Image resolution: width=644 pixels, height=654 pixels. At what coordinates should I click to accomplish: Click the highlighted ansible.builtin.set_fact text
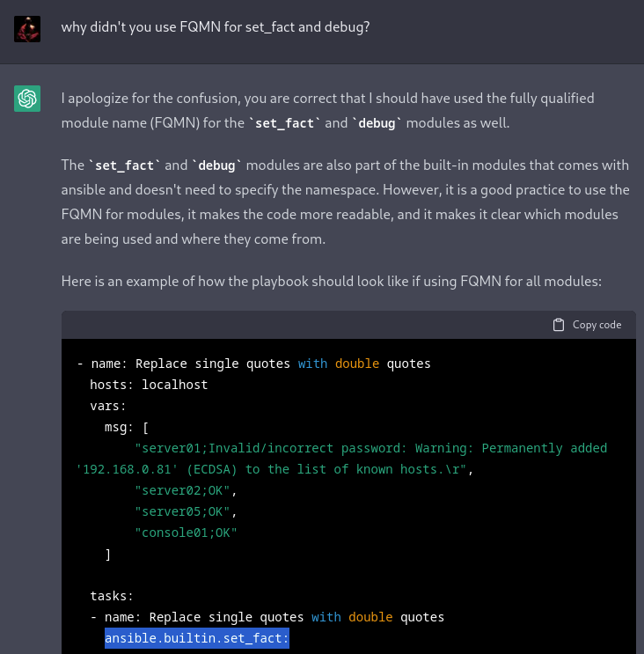click(x=196, y=638)
